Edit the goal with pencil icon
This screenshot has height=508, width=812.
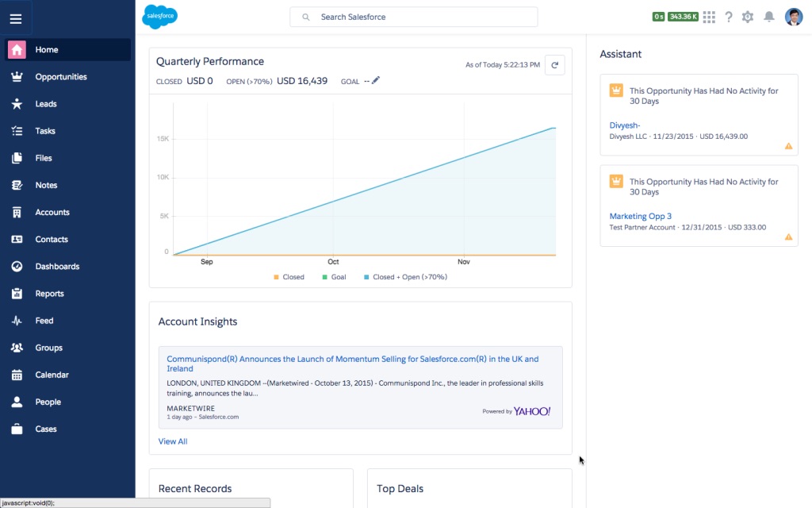point(376,80)
